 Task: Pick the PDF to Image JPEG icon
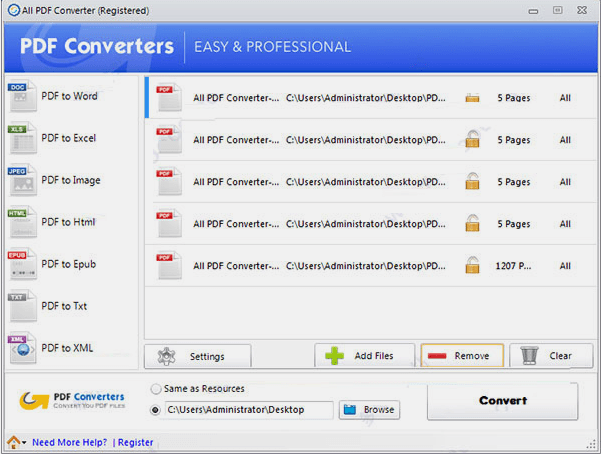[21, 180]
